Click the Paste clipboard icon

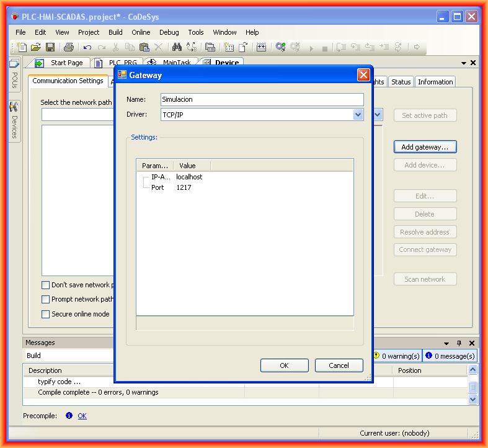(x=144, y=47)
